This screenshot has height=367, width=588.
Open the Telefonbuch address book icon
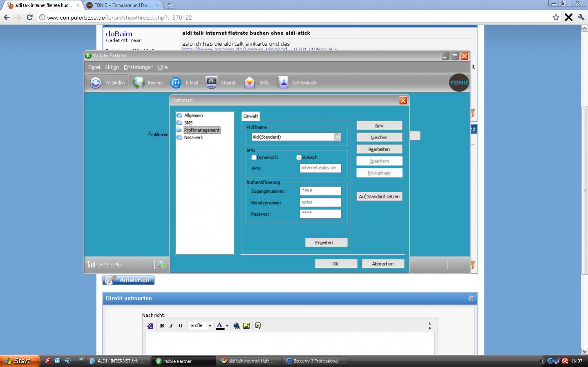pos(282,83)
